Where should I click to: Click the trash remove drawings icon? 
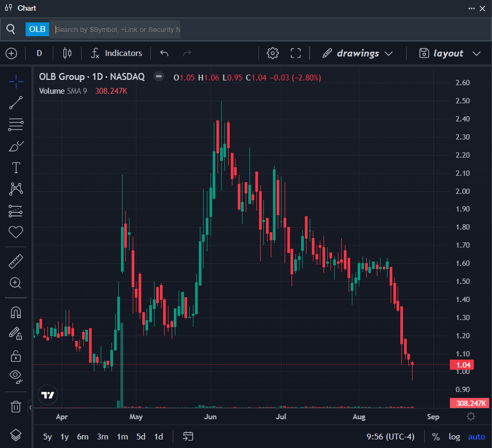(x=15, y=406)
